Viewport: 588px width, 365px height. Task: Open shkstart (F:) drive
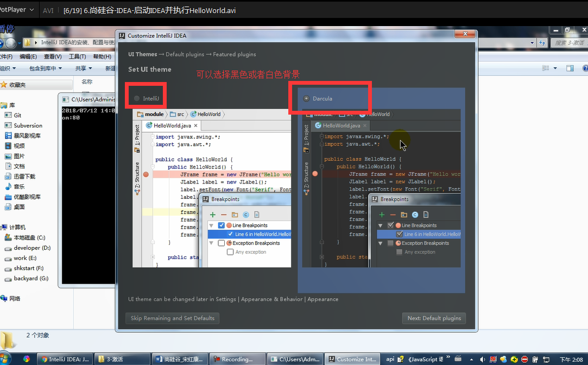pos(28,268)
